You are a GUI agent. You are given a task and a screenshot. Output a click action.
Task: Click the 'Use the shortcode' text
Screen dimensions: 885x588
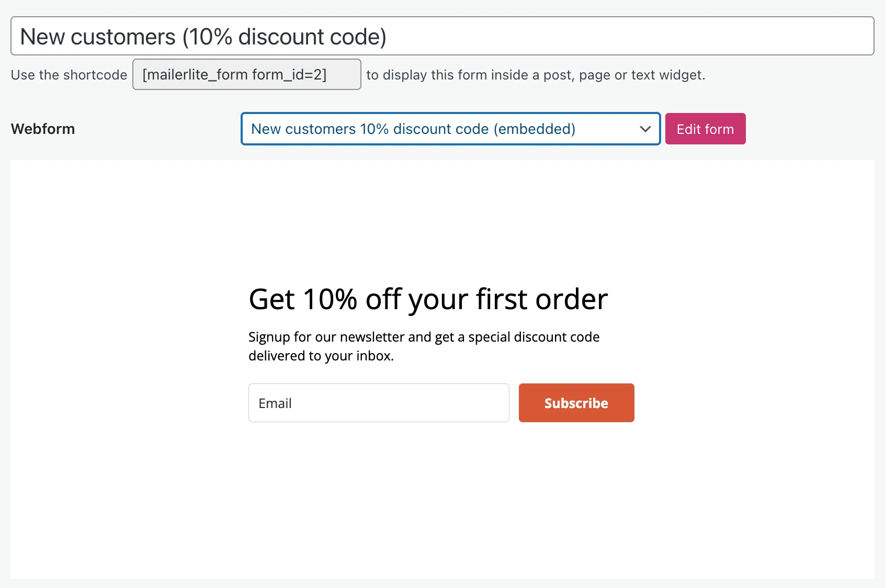[x=69, y=75]
